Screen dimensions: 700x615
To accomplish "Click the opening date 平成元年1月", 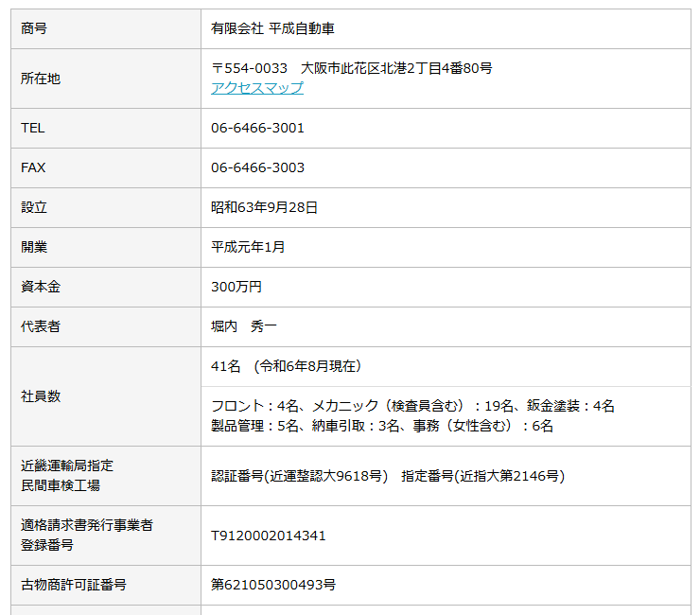I will click(248, 247).
